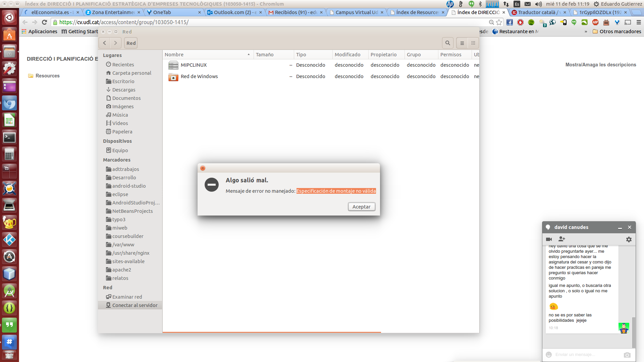
Task: Go forward in file manager
Action: (116, 43)
